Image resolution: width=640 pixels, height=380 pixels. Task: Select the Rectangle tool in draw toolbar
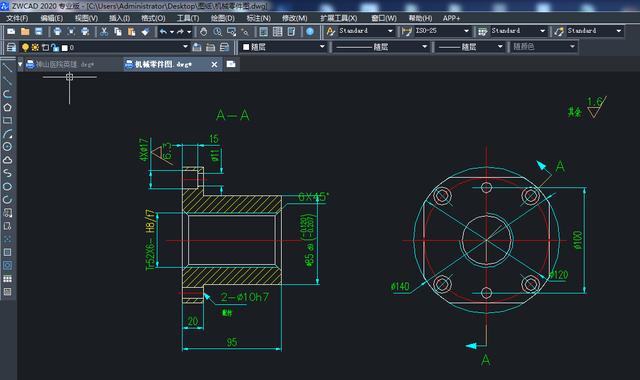(x=7, y=120)
